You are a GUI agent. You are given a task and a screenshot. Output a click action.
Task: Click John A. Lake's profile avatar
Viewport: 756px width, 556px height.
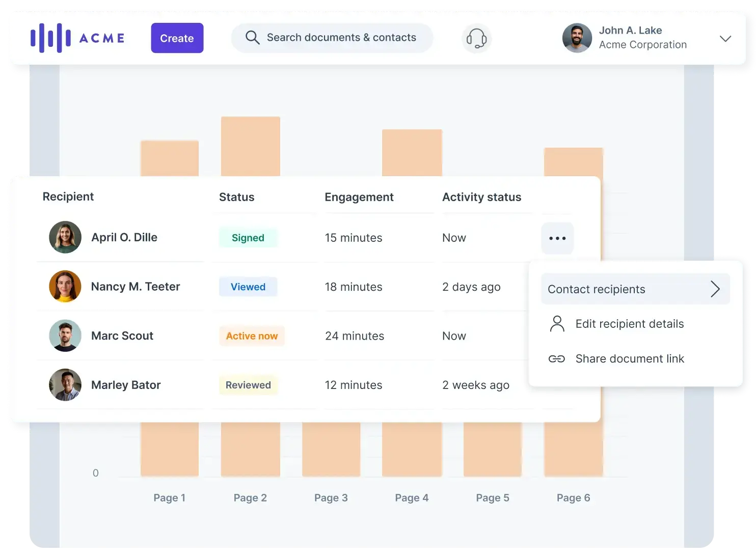click(x=577, y=38)
